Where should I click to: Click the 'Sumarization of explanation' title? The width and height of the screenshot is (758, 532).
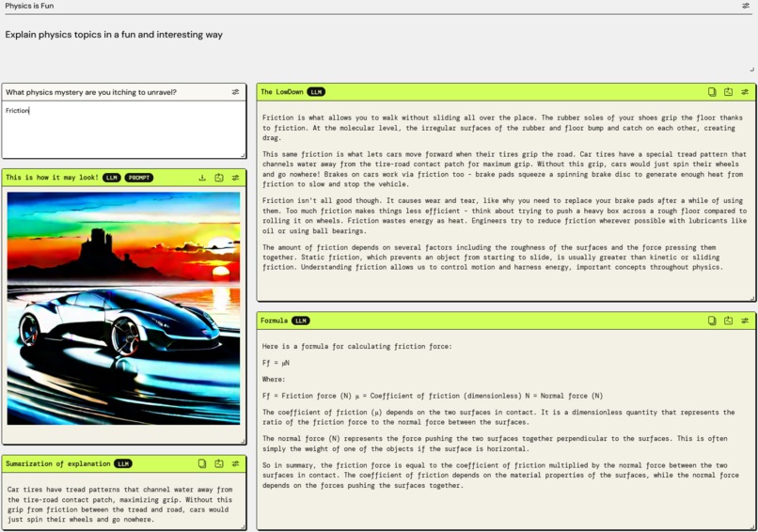58,464
